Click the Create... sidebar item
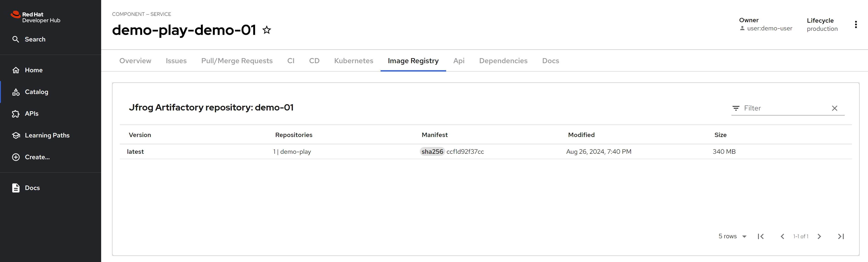 coord(37,157)
